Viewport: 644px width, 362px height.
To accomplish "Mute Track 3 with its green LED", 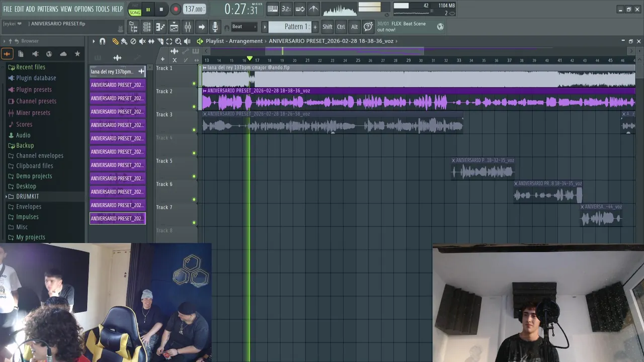I will (x=194, y=130).
